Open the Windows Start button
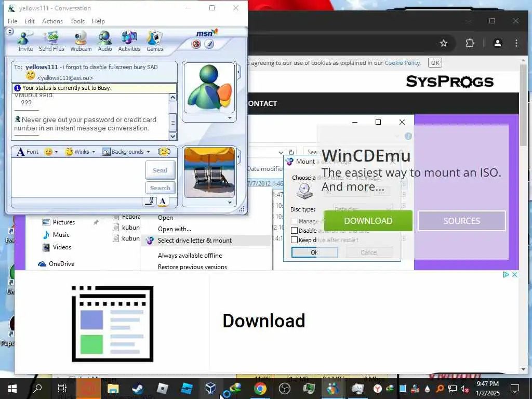532x399 pixels. 12,389
